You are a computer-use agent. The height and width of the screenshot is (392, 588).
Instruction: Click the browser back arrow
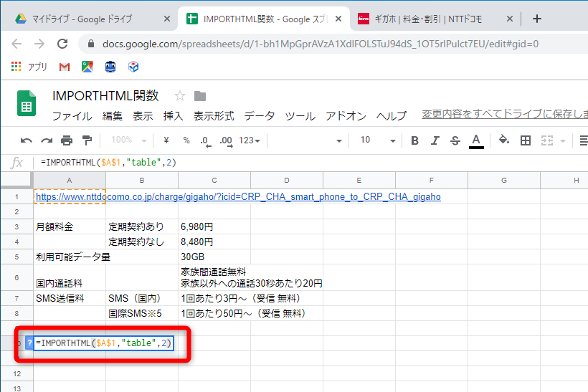point(16,44)
